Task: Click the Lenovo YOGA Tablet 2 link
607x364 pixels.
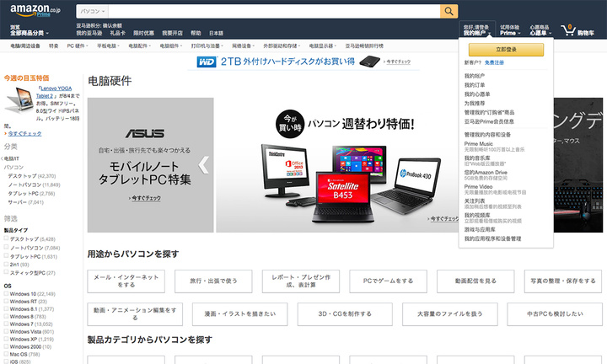Action: (54, 92)
